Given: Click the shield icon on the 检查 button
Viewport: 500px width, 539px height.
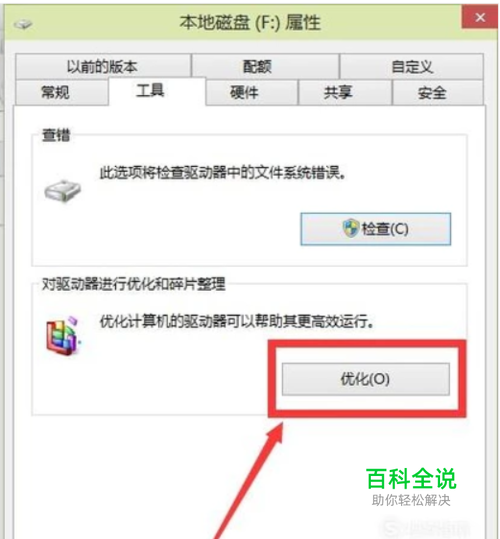Looking at the screenshot, I should click(351, 228).
